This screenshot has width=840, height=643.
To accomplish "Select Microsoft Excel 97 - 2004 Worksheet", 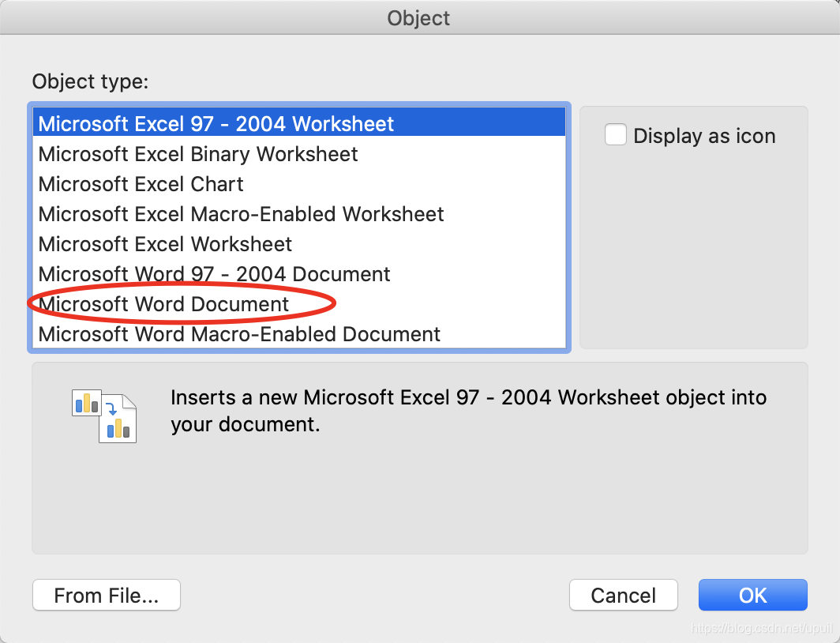I will point(299,123).
